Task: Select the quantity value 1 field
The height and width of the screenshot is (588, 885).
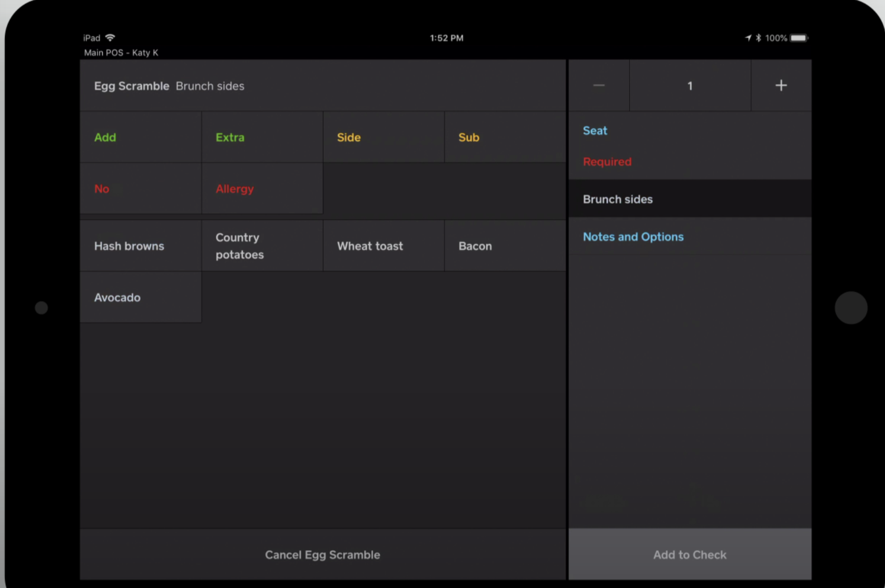Action: [690, 85]
